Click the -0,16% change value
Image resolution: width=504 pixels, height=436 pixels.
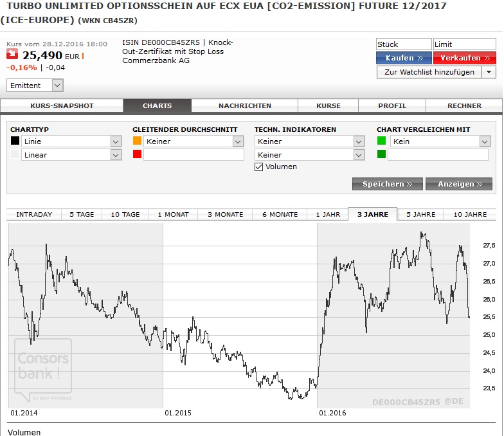click(x=22, y=68)
